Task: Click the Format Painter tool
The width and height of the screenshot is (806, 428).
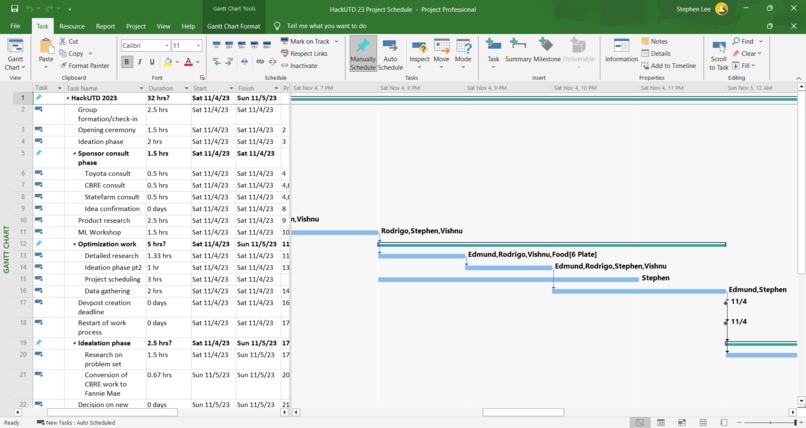Action: point(84,66)
